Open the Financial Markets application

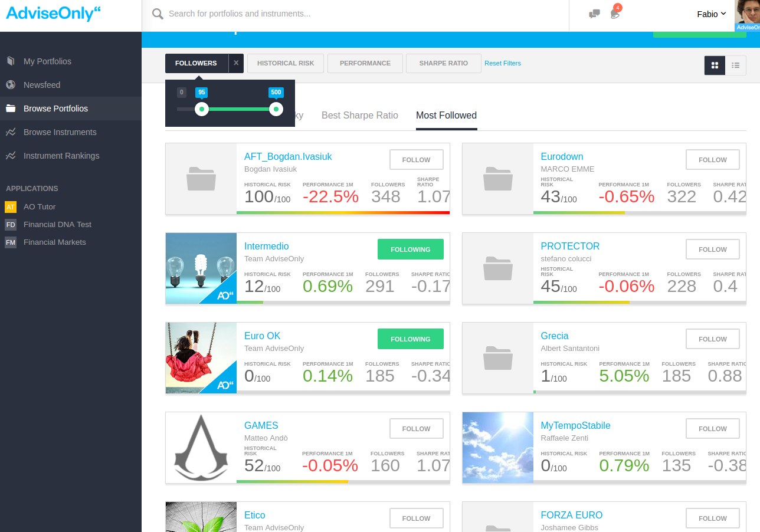[x=54, y=242]
